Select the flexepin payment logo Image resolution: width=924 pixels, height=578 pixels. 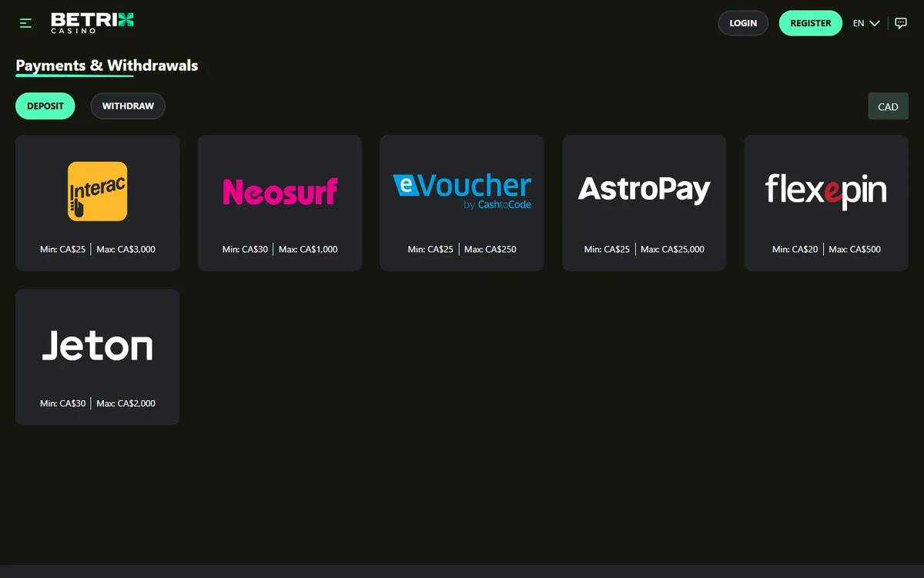coord(826,191)
